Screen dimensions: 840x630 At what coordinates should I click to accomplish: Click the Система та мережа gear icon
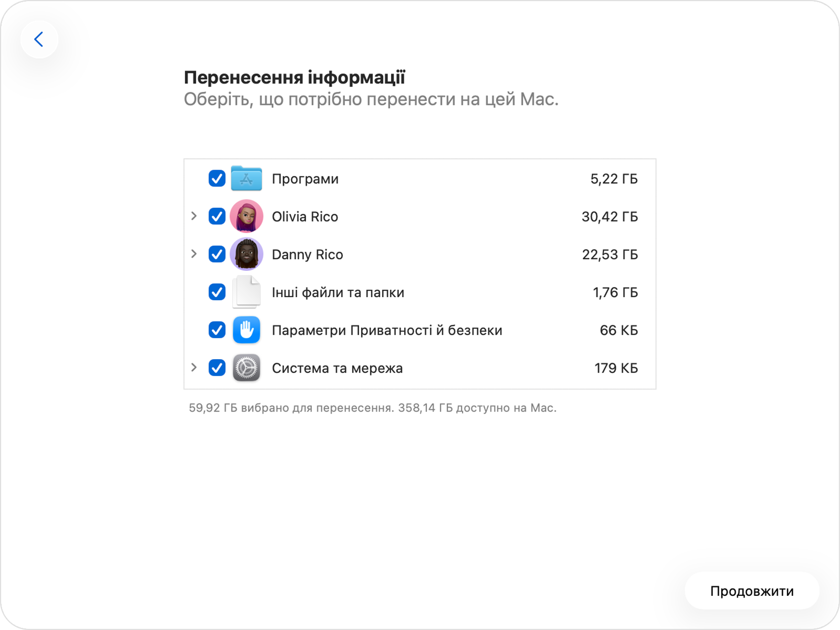246,367
